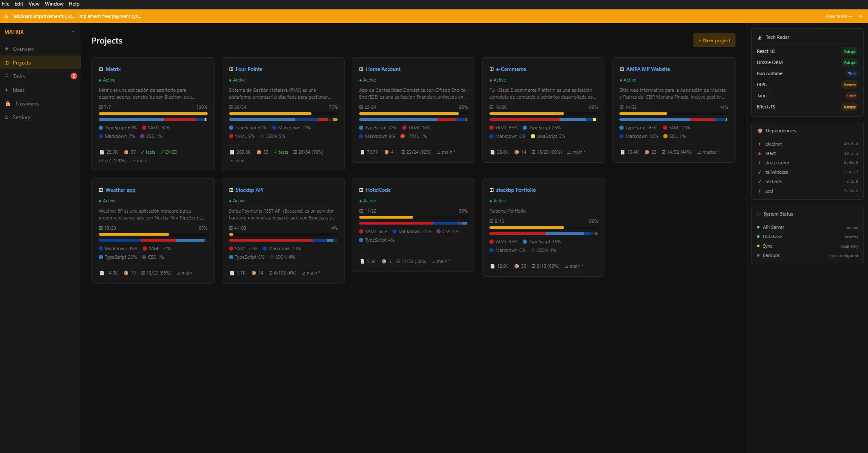This screenshot has height=453, width=868.
Task: Collapse the MATRIX sidebar with the arrow
Action: tap(74, 32)
